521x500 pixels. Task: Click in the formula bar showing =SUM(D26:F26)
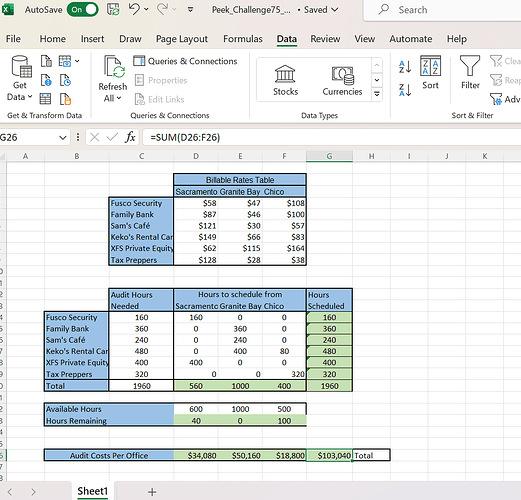331,137
